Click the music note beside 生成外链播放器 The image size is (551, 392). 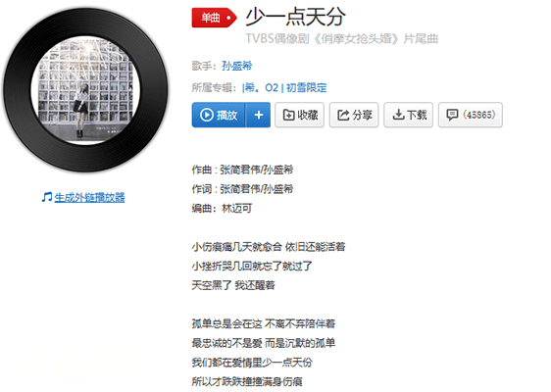[47, 197]
